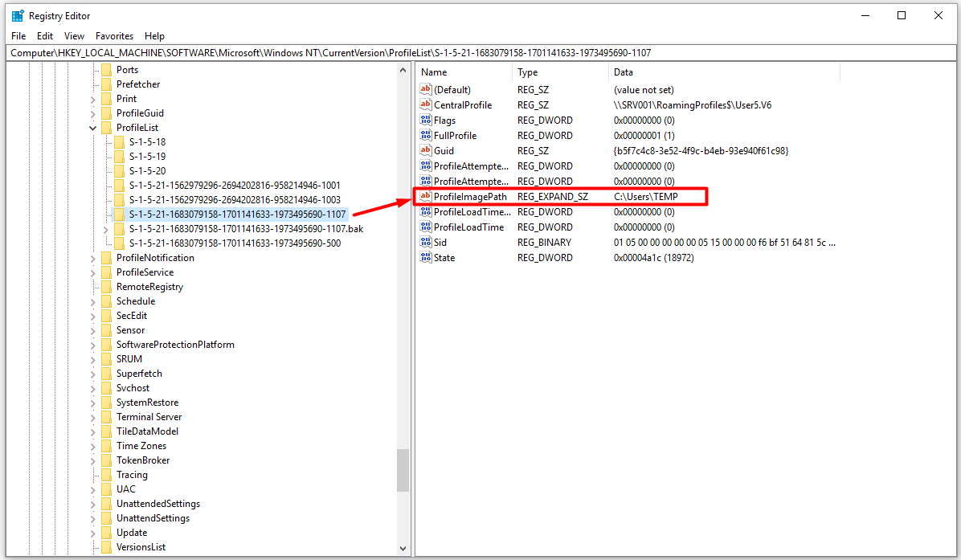
Task: Open the Edit menu
Action: click(x=45, y=36)
